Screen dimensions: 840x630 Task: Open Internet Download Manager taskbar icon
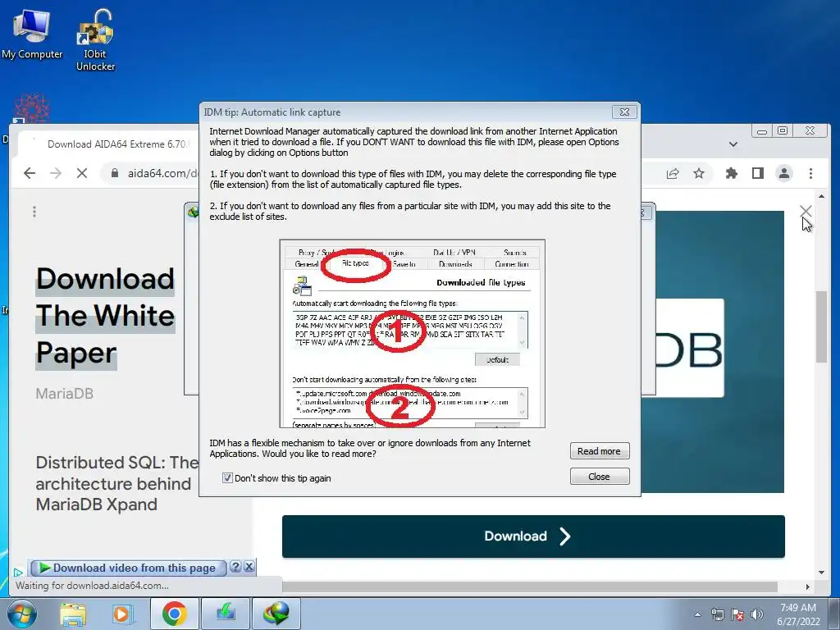(276, 614)
